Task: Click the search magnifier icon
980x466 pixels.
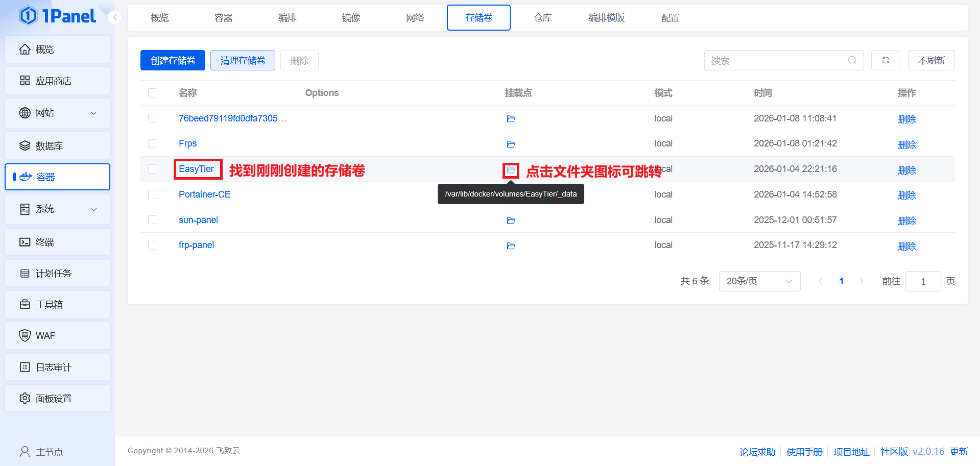Action: 852,60
